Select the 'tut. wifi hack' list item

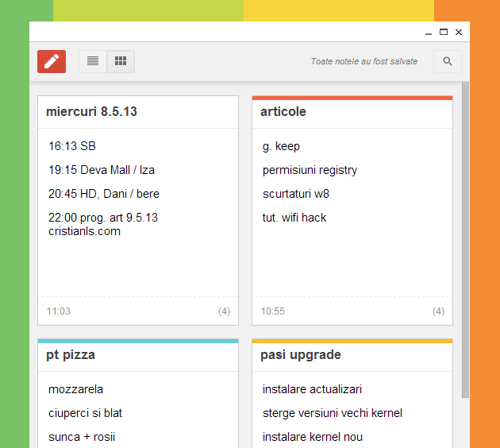tap(294, 218)
